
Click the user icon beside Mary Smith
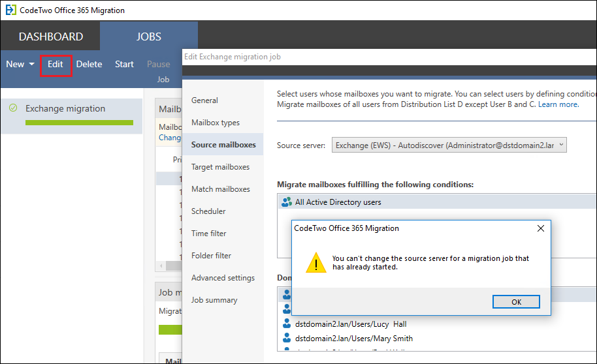(x=287, y=338)
